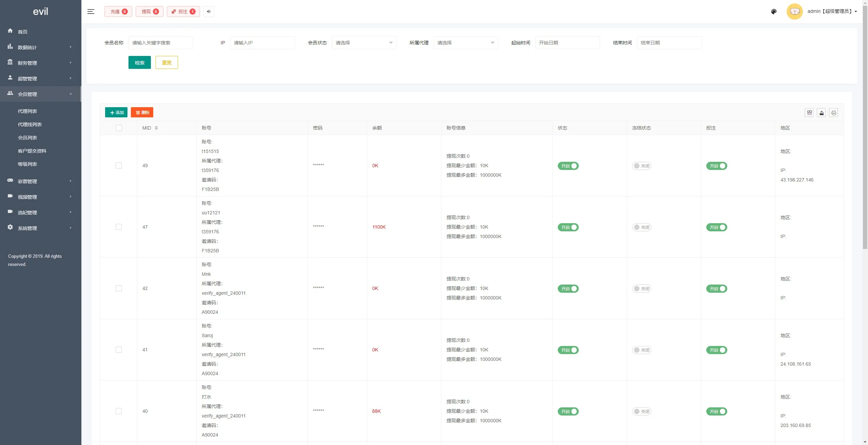Open 等级列表 submenu item
The image size is (868, 445).
(27, 164)
